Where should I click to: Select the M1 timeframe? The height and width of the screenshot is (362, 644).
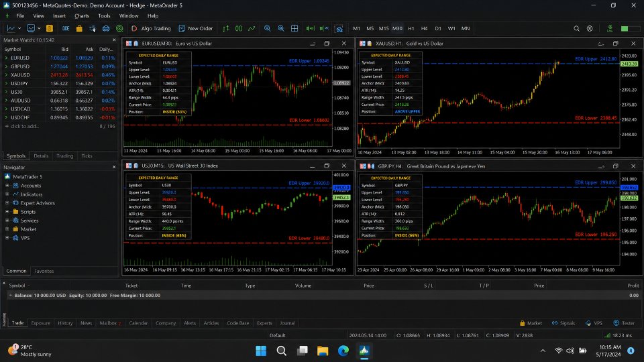[x=356, y=28]
